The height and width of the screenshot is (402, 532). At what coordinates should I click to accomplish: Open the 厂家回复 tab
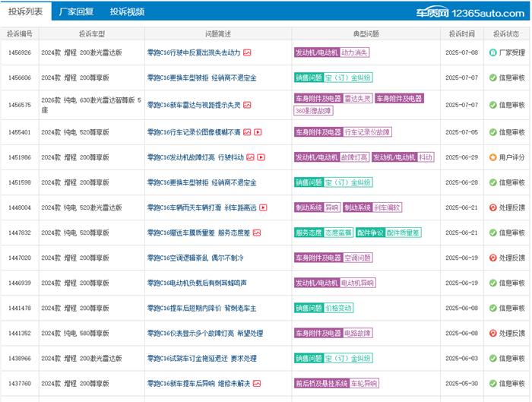(x=76, y=11)
